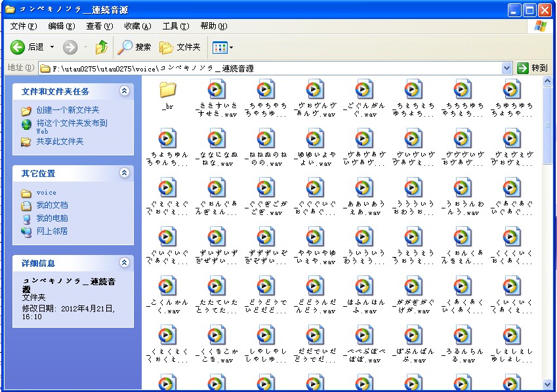This screenshot has height=392, width=557.
Task: Open the Forward history dropdown arrow
Action: [85, 47]
